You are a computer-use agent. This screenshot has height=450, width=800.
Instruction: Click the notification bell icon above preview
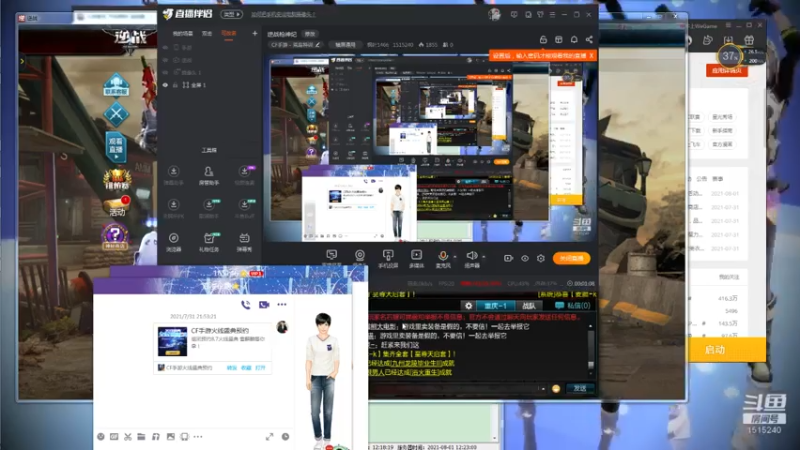click(574, 40)
